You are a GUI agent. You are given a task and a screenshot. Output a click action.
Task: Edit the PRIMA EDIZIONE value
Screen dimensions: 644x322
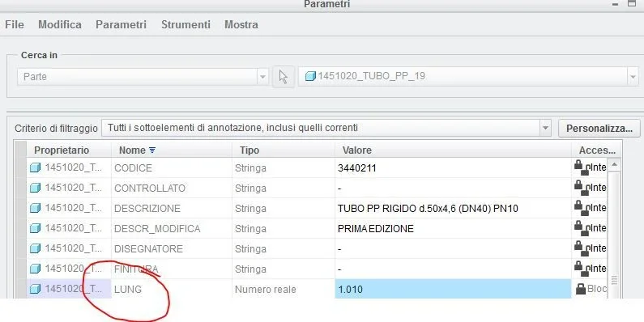pyautogui.click(x=453, y=228)
